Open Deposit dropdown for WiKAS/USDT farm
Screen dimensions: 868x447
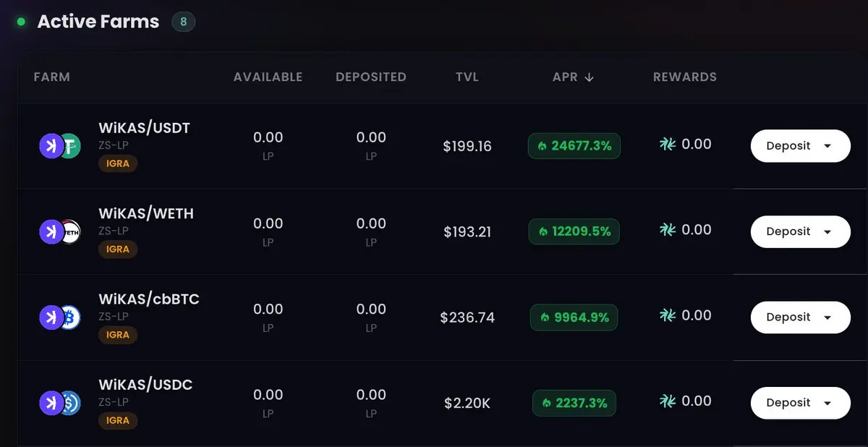[x=800, y=146]
